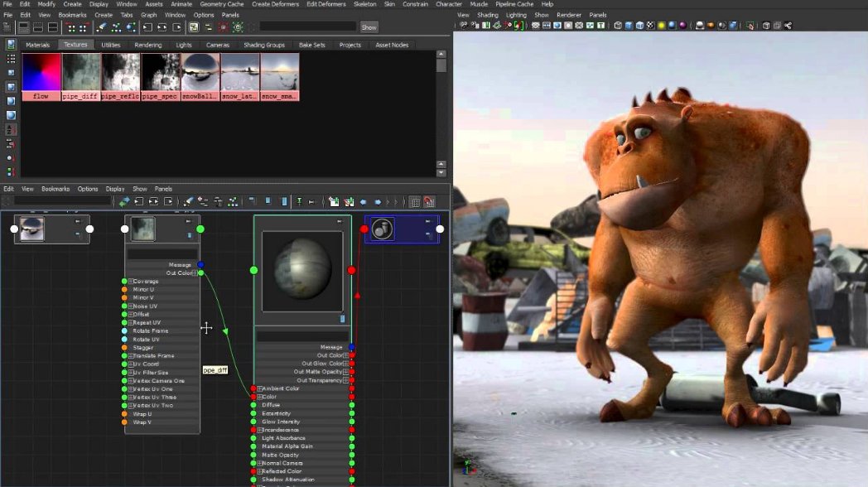Expand the Incandescence attribute
The height and width of the screenshot is (487, 868).
pyautogui.click(x=259, y=430)
